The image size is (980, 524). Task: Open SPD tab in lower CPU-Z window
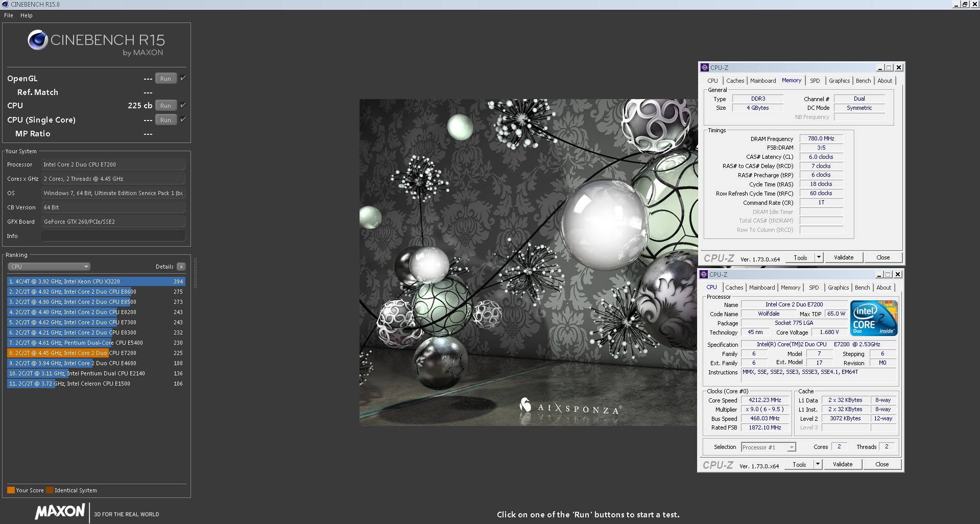pos(814,288)
